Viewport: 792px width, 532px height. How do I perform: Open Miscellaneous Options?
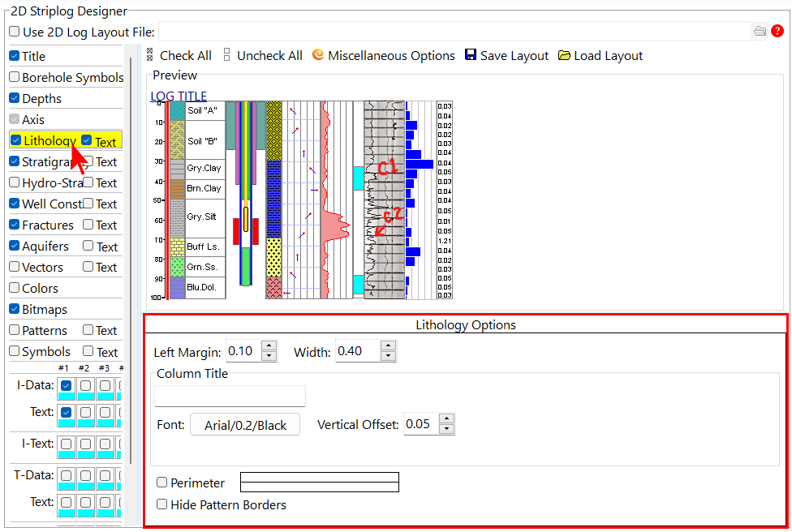pos(318,55)
